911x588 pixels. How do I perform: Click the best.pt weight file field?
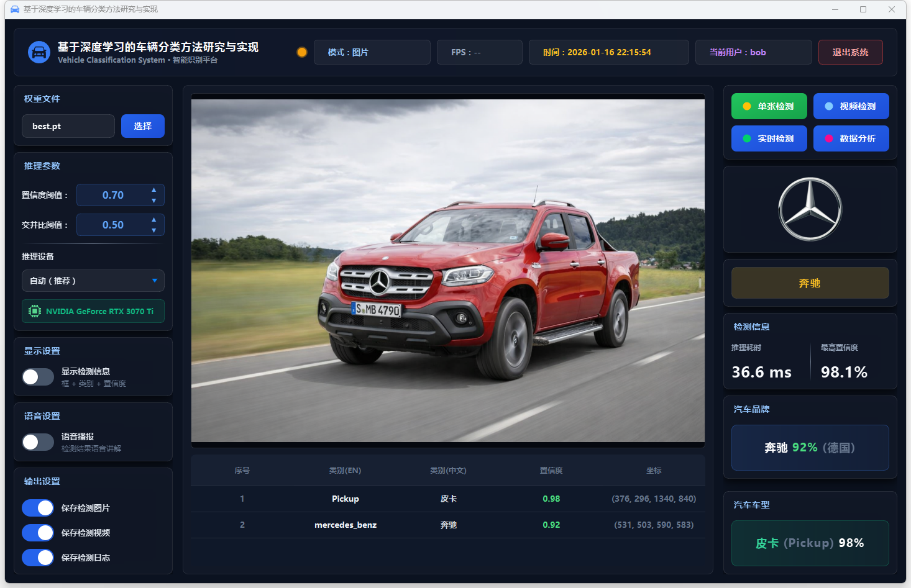click(x=68, y=126)
